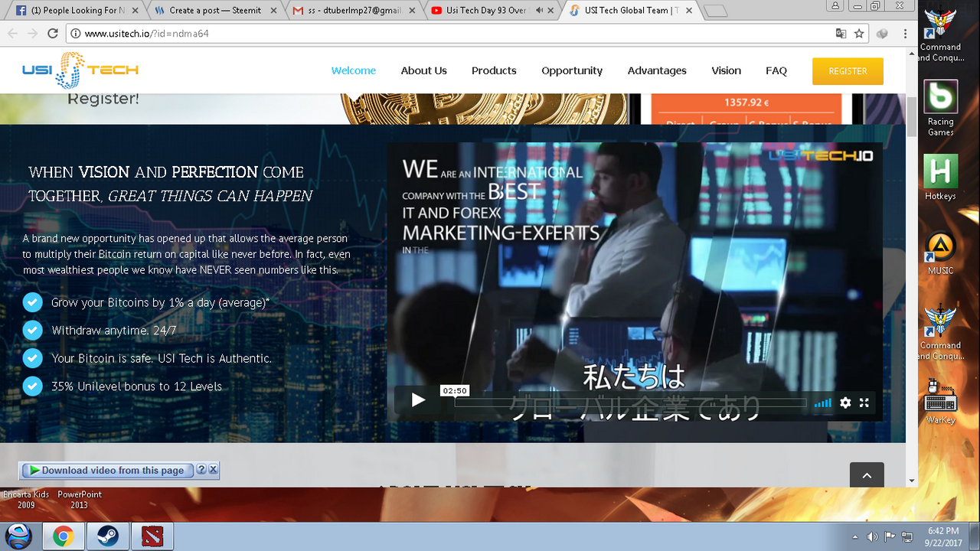Viewport: 980px width, 551px height.
Task: Click the Chrome profile button
Action: [x=835, y=6]
